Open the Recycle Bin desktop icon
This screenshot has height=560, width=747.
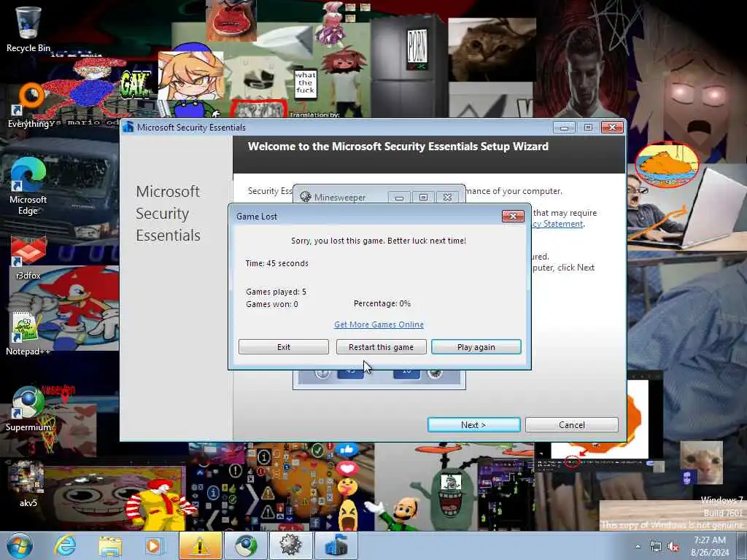pyautogui.click(x=28, y=28)
